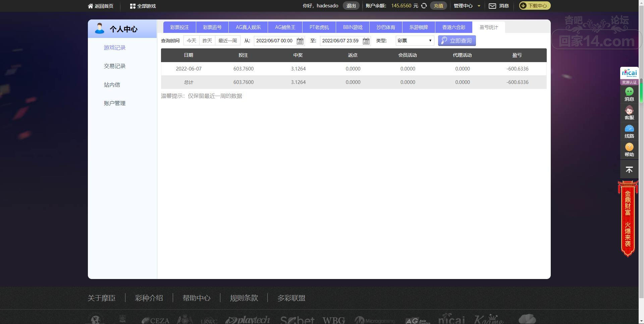The height and width of the screenshot is (324, 644).
Task: Expand 管理中心 dropdown menu
Action: tap(467, 6)
